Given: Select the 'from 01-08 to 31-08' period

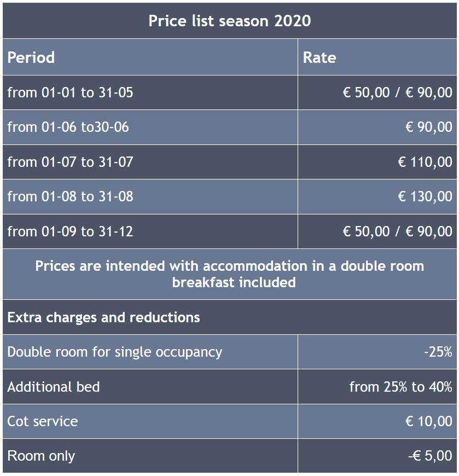Looking at the screenshot, I should point(70,196).
